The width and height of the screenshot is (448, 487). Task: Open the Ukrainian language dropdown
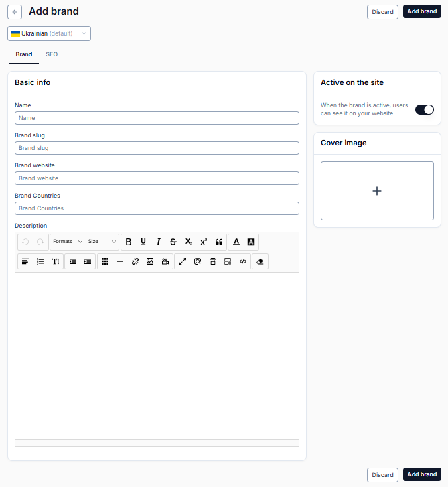(x=49, y=33)
